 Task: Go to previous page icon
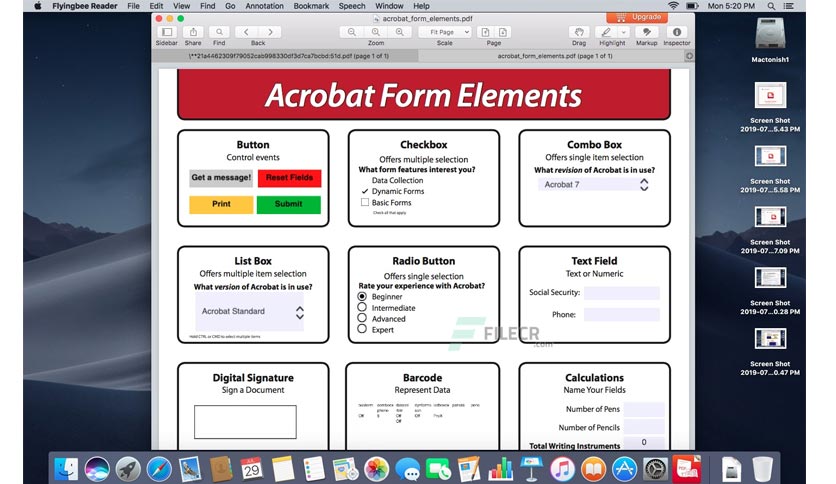click(485, 32)
